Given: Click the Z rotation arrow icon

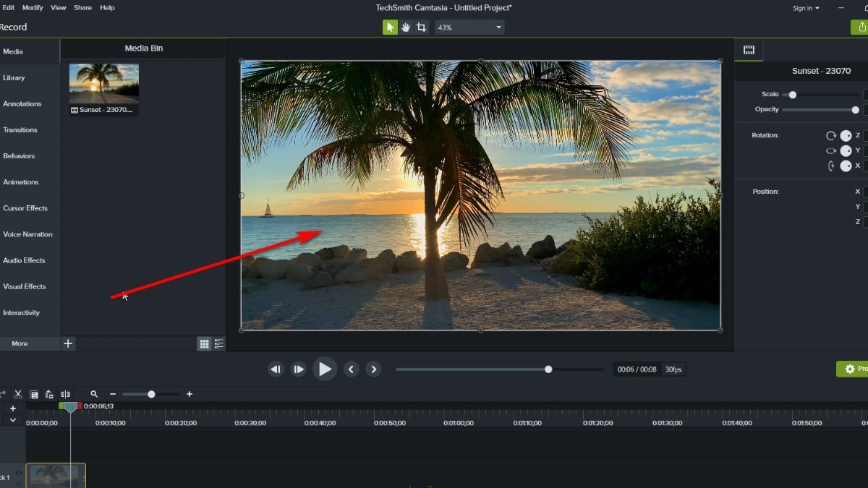Looking at the screenshot, I should [x=831, y=135].
